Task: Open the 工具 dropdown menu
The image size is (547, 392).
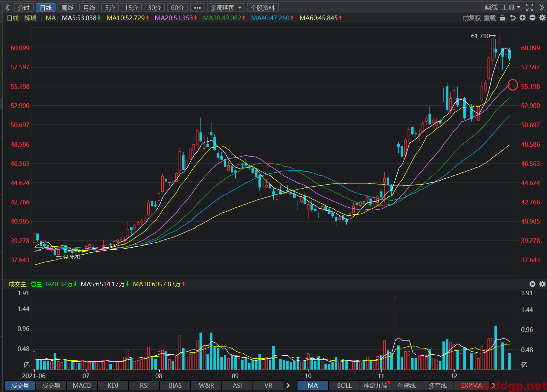Action: (x=511, y=7)
